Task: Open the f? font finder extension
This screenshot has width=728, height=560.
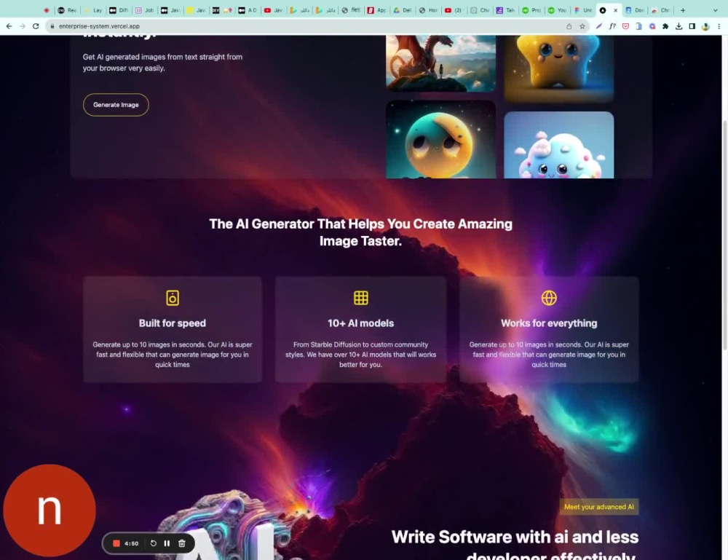Action: click(x=612, y=26)
